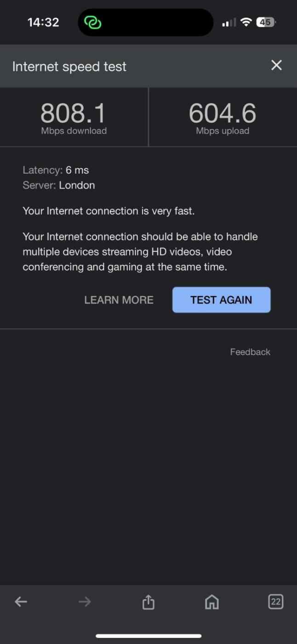This screenshot has width=297, height=644.
Task: Tap the cellular signal bars
Action: 229,22
